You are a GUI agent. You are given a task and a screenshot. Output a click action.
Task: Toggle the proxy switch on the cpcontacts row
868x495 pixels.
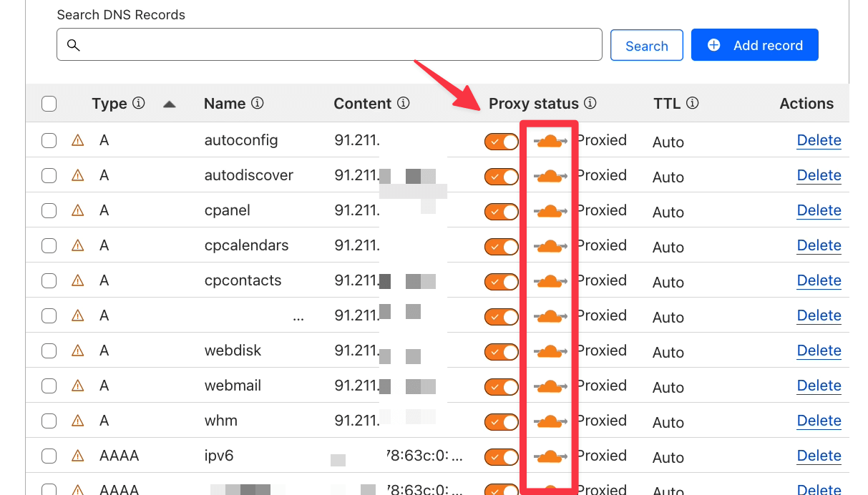(x=501, y=281)
